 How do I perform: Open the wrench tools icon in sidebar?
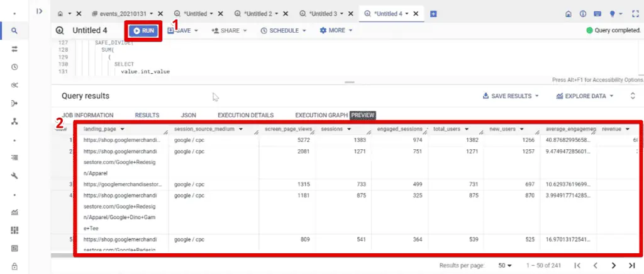pyautogui.click(x=14, y=176)
